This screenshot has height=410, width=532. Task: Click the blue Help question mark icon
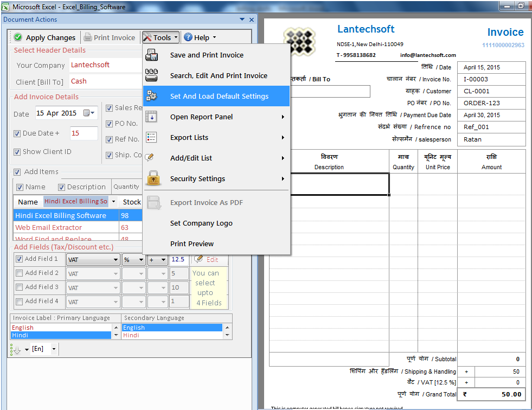click(x=188, y=37)
